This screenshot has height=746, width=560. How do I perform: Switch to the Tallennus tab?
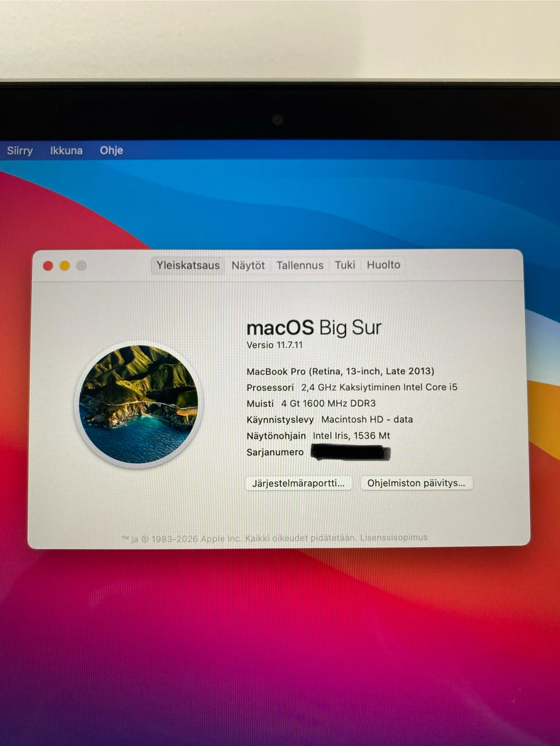(300, 265)
